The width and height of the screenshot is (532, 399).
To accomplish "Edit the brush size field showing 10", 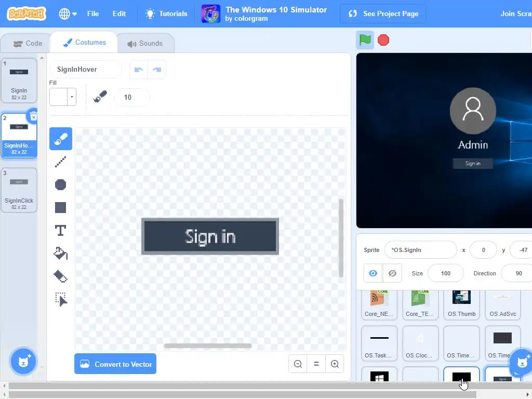I will 131,97.
